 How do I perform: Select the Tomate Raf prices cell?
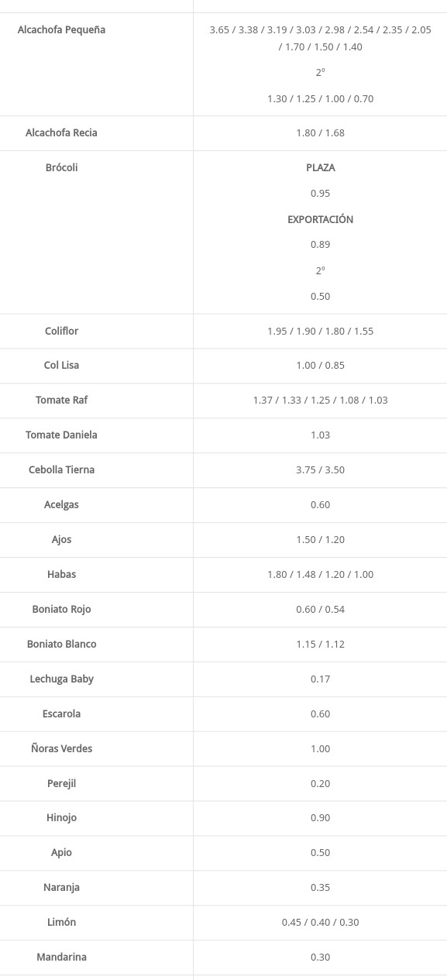321,401
